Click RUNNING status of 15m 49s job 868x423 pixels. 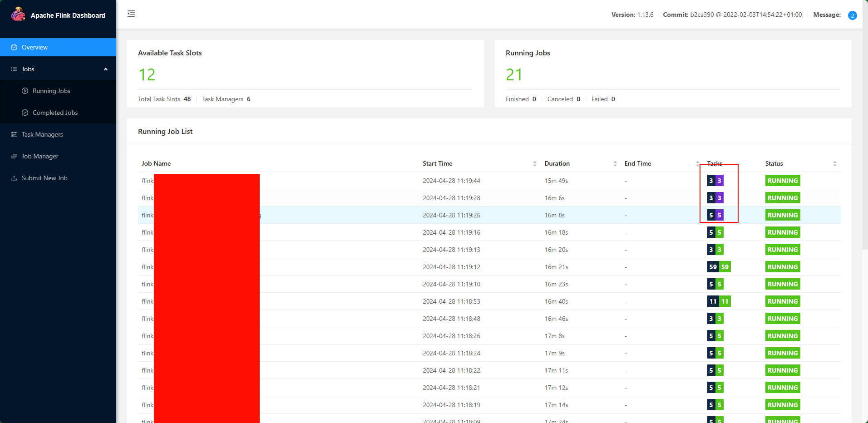[783, 181]
